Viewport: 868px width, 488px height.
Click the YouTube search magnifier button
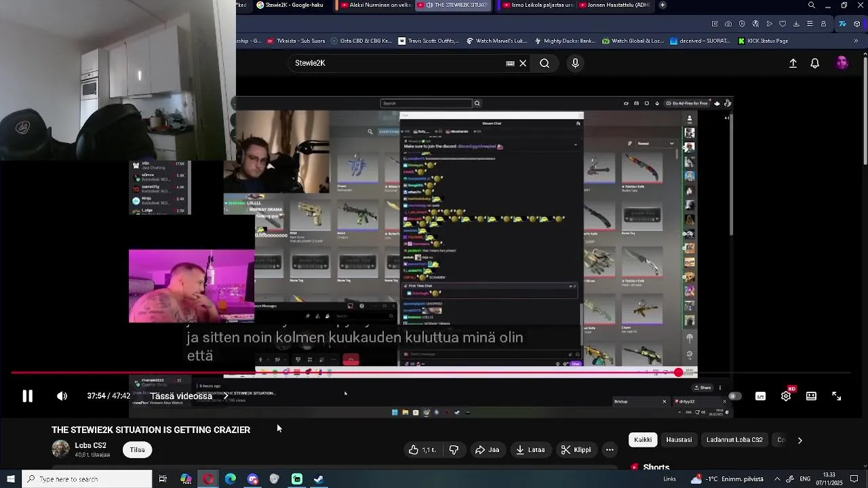[x=545, y=63]
